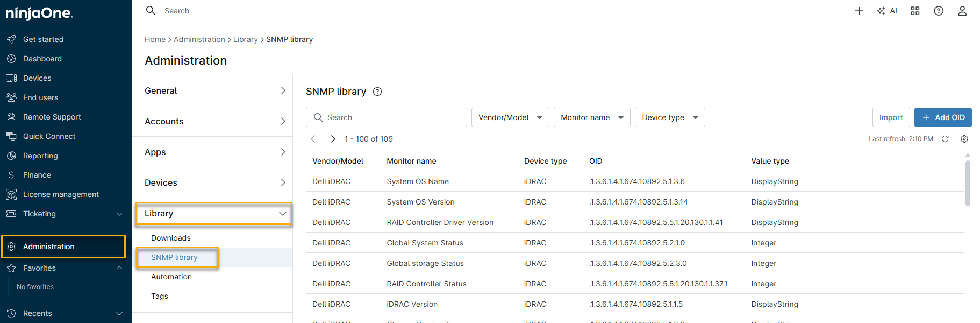Open Reporting from sidebar
The image size is (980, 323).
point(40,156)
